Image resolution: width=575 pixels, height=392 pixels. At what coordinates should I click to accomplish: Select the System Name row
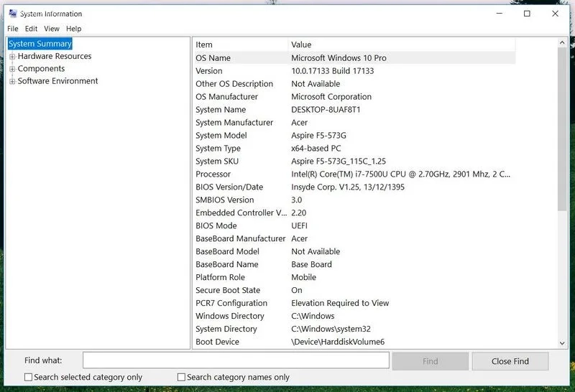(x=354, y=110)
